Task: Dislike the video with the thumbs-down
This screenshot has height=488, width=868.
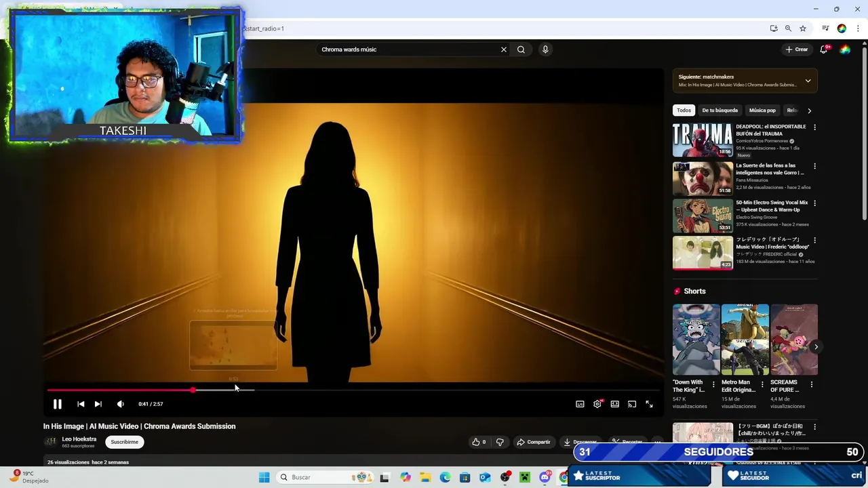Action: [500, 442]
